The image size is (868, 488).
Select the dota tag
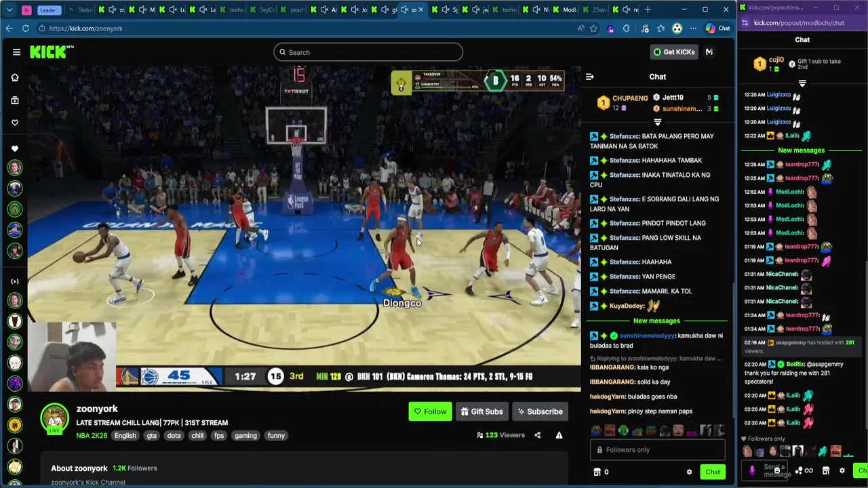pyautogui.click(x=174, y=436)
